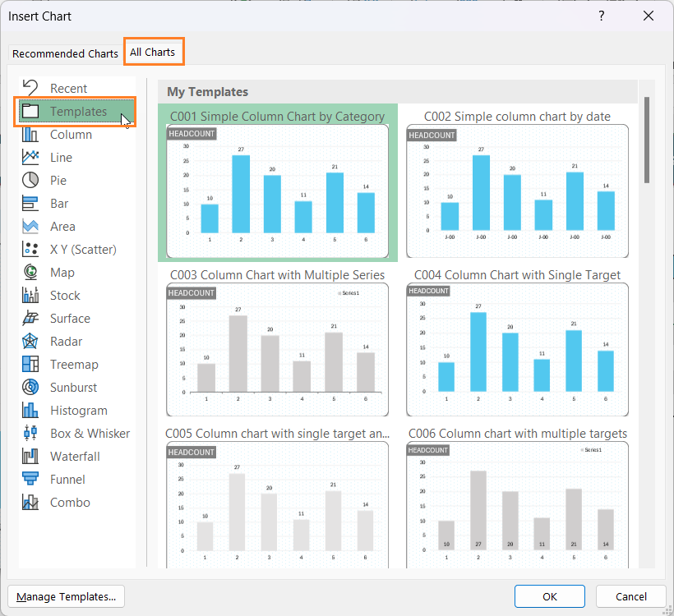Screen dimensions: 674x616
Task: Choose the Line category label
Action: pyautogui.click(x=61, y=157)
